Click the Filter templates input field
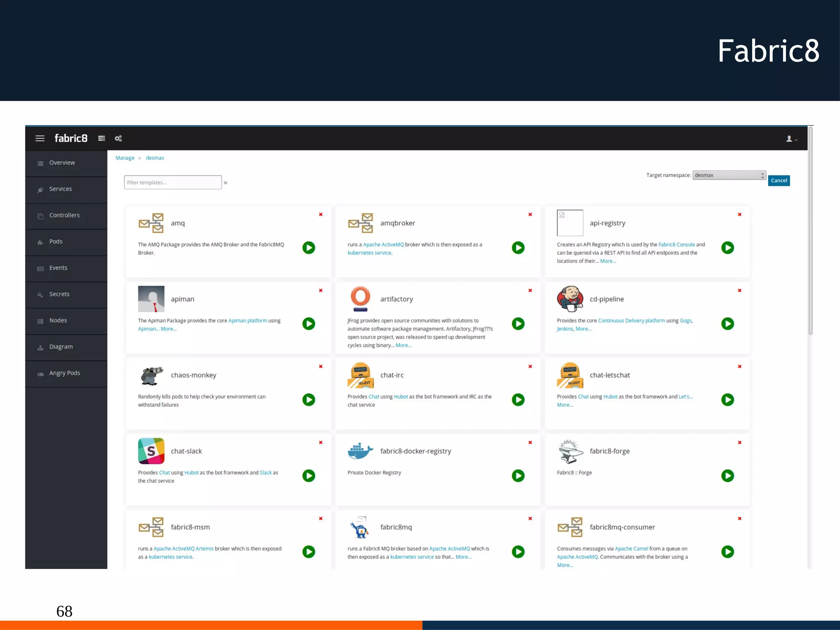 [x=173, y=183]
